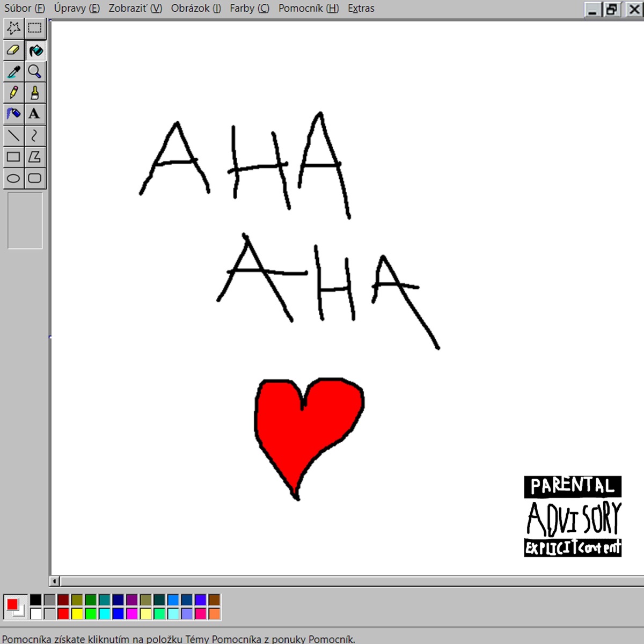Choose the Ellipse tool
Image resolution: width=644 pixels, height=644 pixels.
(13, 177)
